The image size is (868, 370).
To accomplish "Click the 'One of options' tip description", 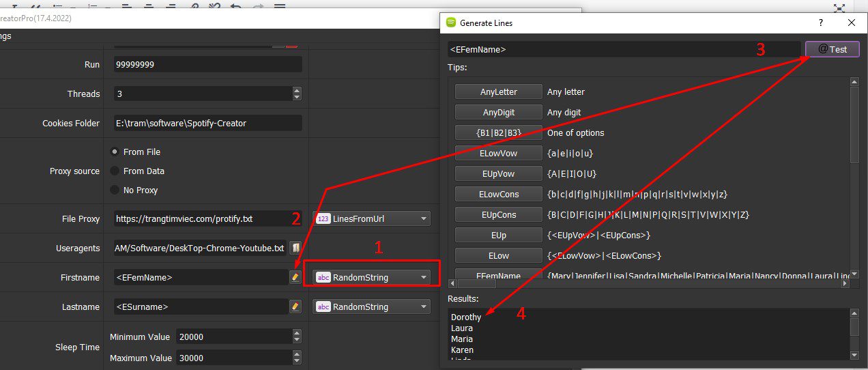I will pyautogui.click(x=576, y=132).
